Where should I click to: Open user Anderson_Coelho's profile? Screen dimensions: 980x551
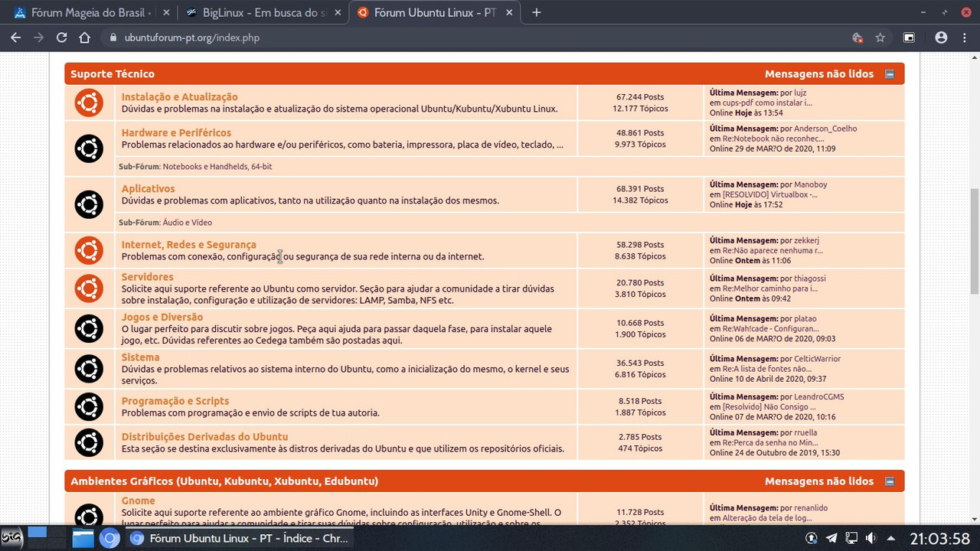click(825, 129)
